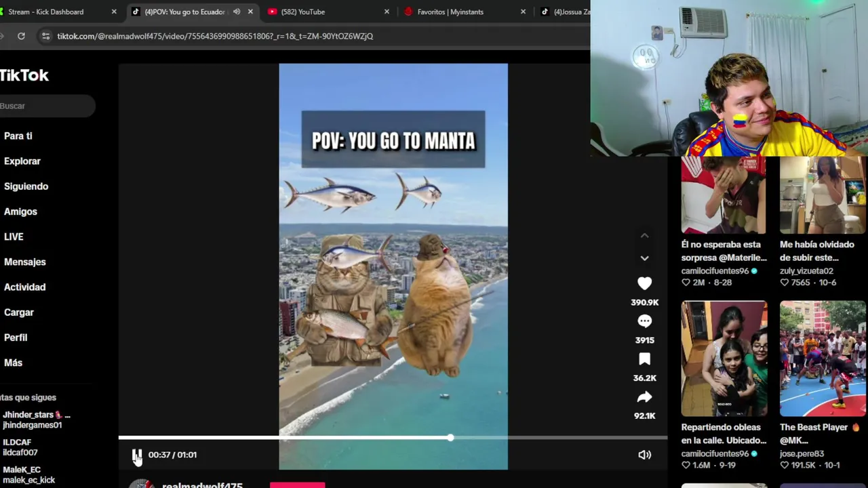This screenshot has height=488, width=868.
Task: Close the (582) YouTube tab
Action: click(x=387, y=12)
